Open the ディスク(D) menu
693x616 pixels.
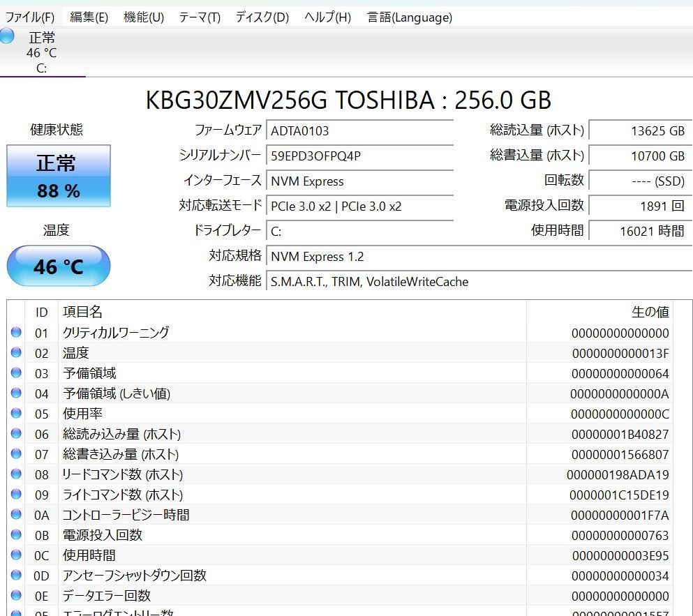click(262, 17)
